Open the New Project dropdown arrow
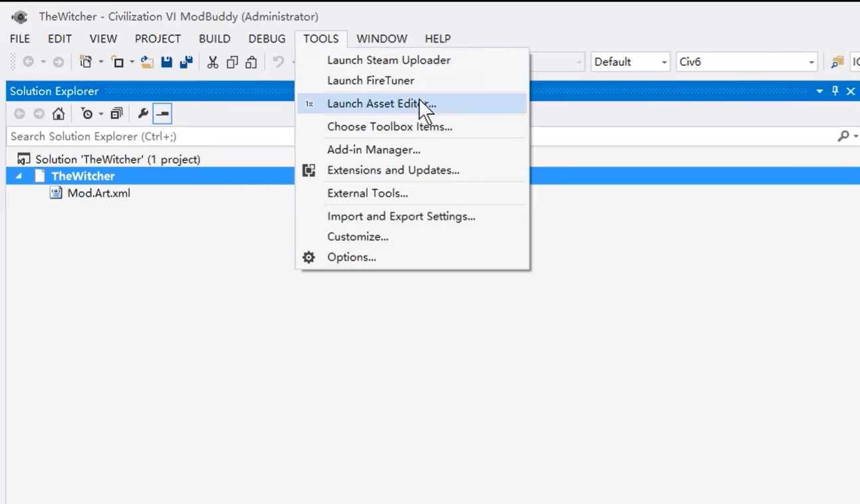This screenshot has width=860, height=504. coord(101,62)
